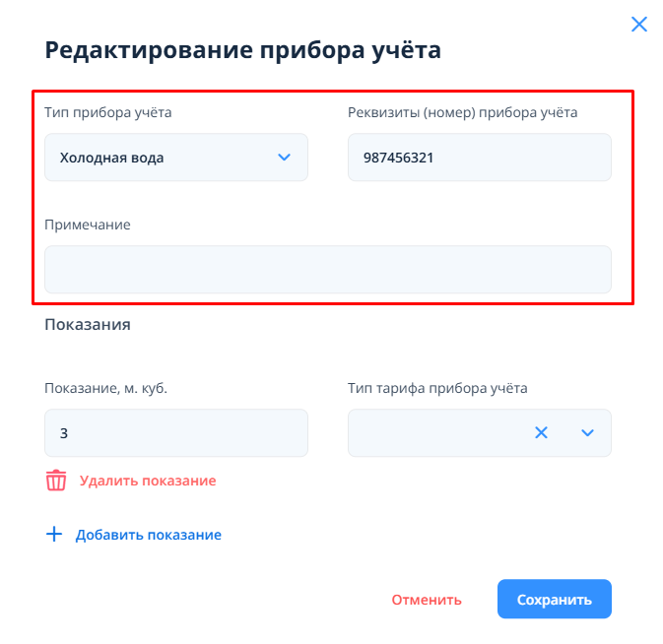The width and height of the screenshot is (663, 644).
Task: Open the empty tariff type combo box
Action: (433, 433)
